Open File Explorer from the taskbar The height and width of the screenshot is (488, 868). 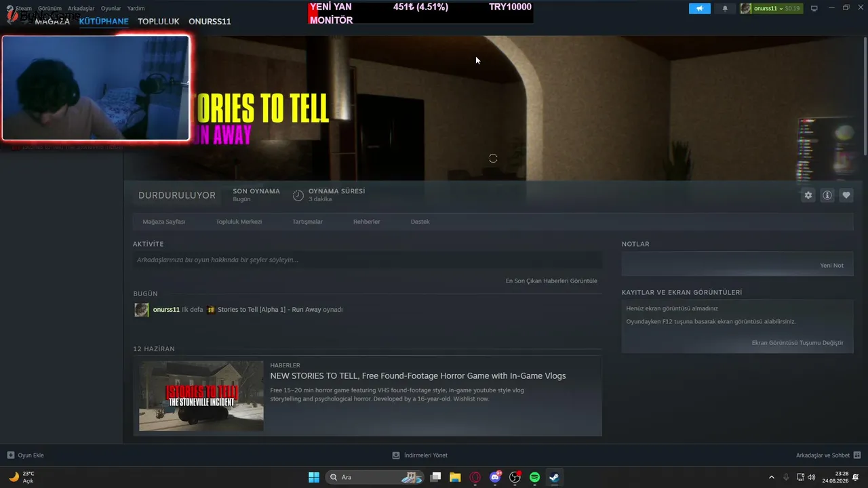click(x=455, y=477)
